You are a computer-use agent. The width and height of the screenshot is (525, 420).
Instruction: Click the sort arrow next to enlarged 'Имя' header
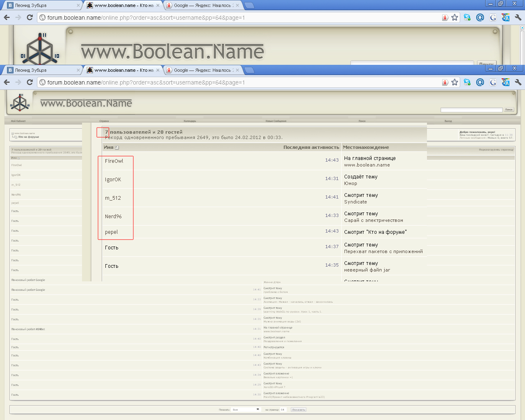(117, 148)
